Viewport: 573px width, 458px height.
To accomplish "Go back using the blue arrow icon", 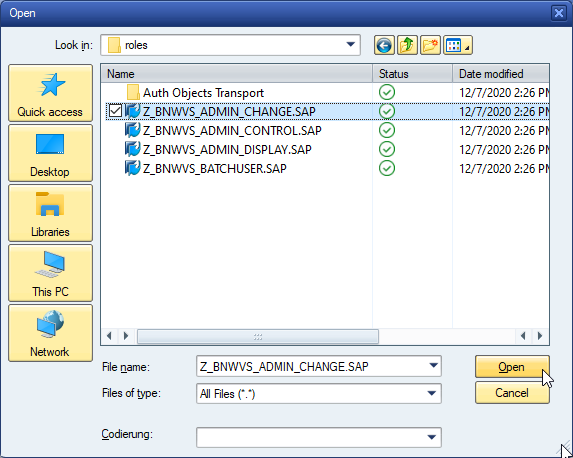I will [384, 45].
